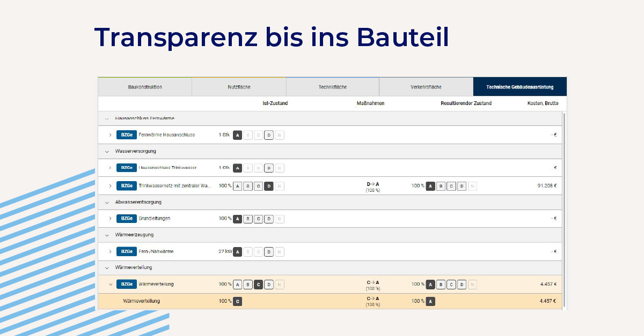Set Fernwärme Hausanschluss Ist-Zustand to D
Viewport: 644px width, 336px height.
click(269, 135)
